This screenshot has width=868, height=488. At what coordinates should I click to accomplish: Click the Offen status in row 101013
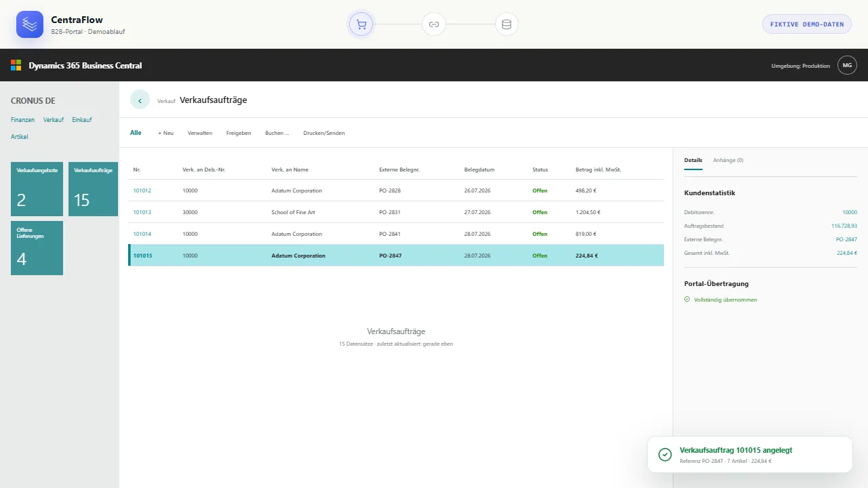(x=540, y=212)
